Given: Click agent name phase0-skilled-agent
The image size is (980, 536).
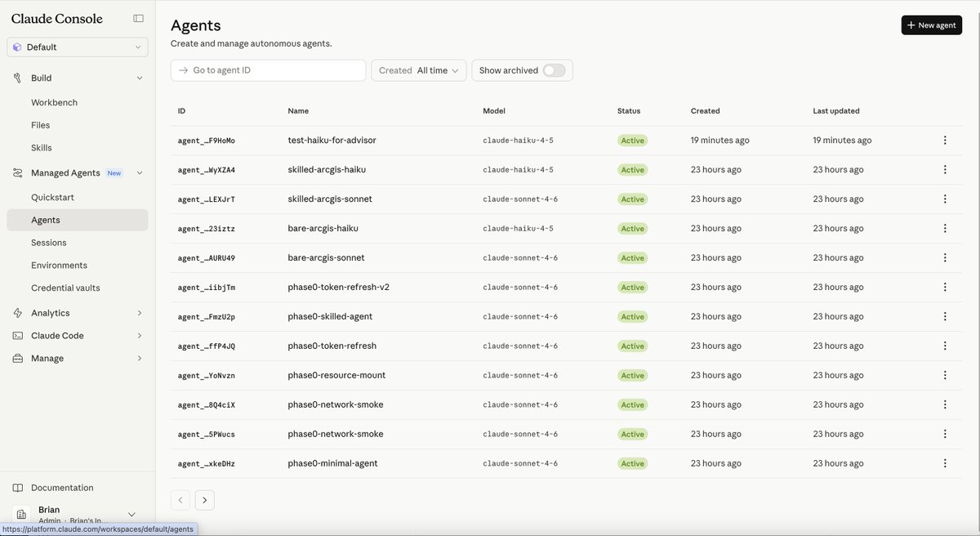Looking at the screenshot, I should tap(332, 317).
